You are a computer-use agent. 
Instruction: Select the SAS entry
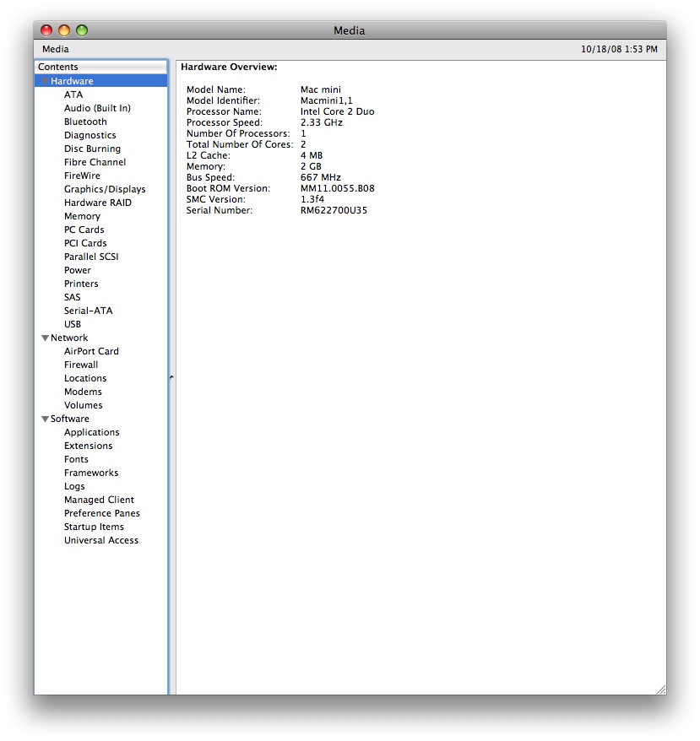click(72, 297)
